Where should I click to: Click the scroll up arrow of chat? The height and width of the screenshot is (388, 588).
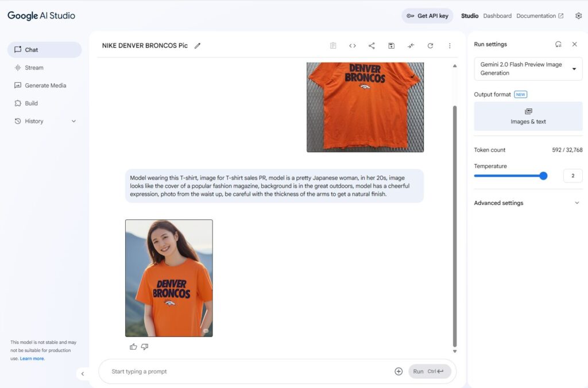coord(455,66)
